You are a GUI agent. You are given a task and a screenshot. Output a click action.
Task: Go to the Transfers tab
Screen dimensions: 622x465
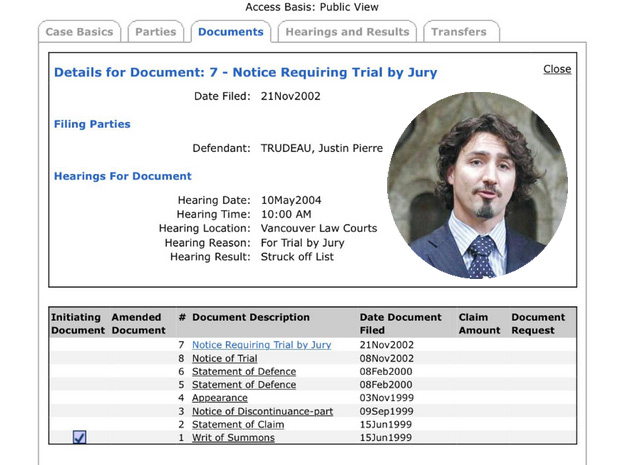(x=461, y=32)
